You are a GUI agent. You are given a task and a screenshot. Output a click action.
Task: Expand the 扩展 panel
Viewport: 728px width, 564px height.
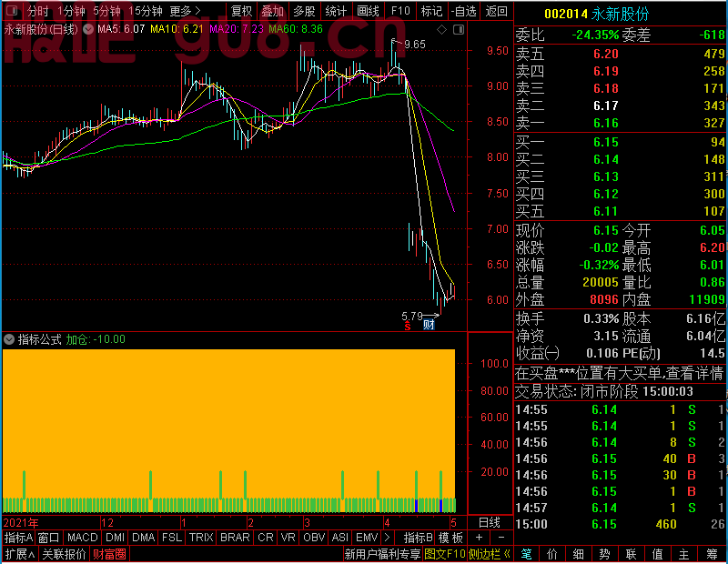[x=19, y=554]
